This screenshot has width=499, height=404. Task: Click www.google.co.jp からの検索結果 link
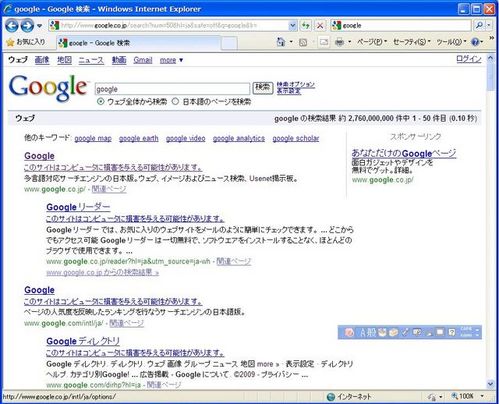pyautogui.click(x=103, y=272)
